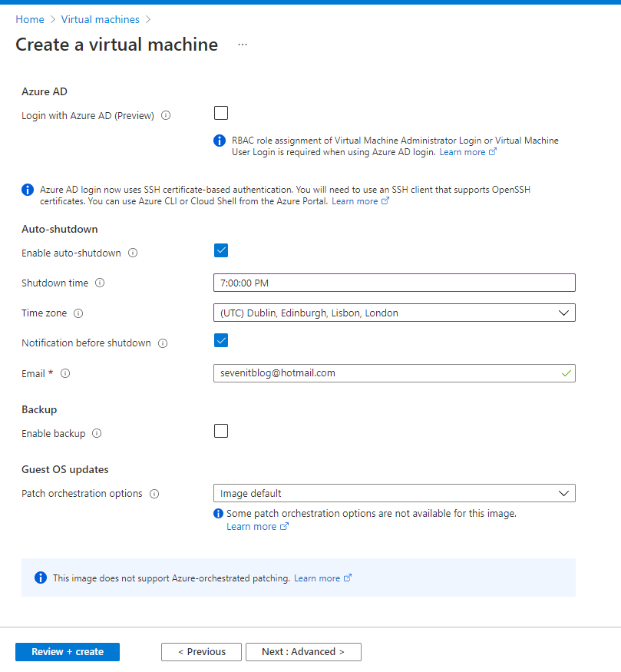Viewport: 621px width, 672px height.
Task: Open the ellipsis menu beside page title
Action: click(243, 45)
